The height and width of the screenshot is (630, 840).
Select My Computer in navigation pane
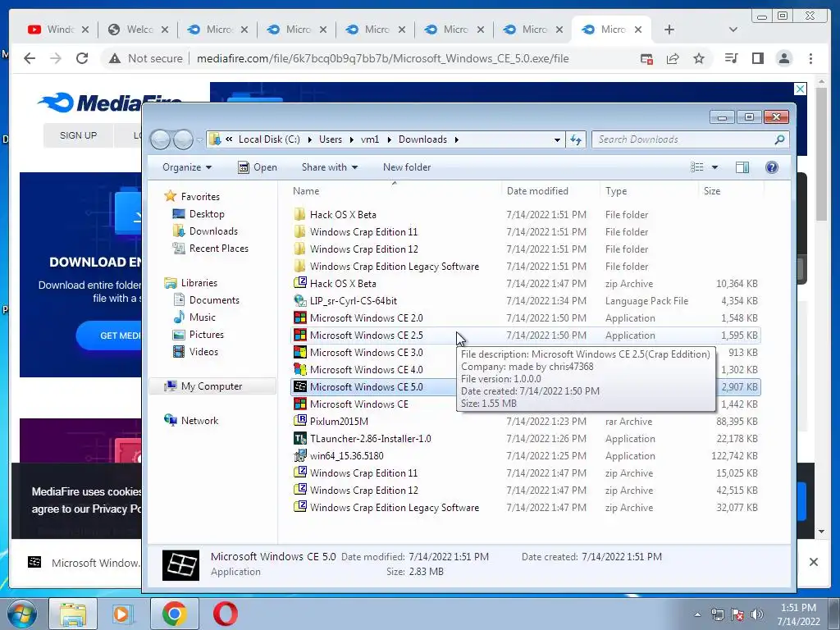211,386
